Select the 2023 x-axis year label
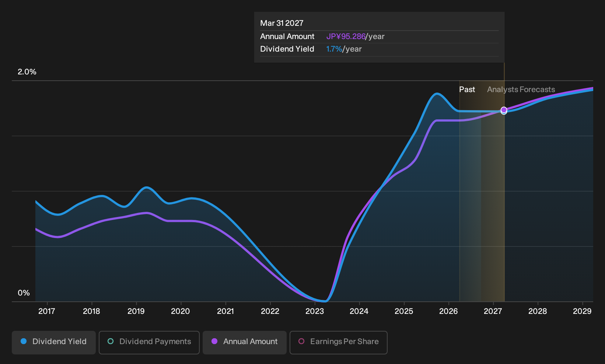Viewport: 605px width, 364px height. pos(315,311)
